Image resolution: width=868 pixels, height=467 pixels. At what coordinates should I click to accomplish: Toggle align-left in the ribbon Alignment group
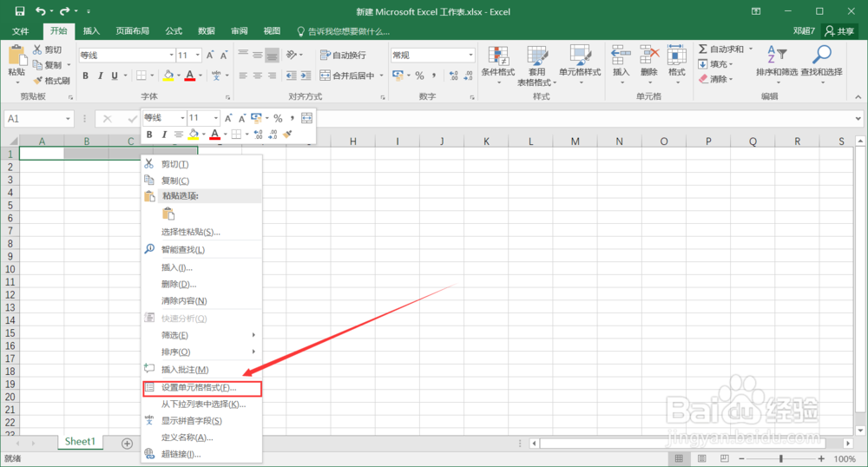[x=243, y=76]
